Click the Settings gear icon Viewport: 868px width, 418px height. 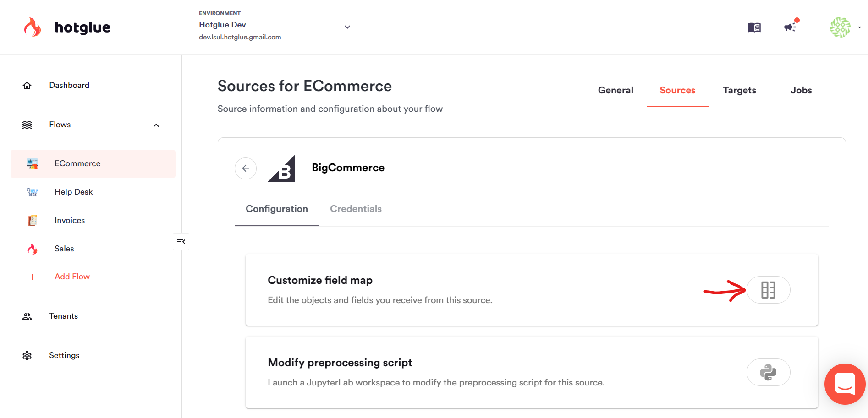click(x=27, y=356)
